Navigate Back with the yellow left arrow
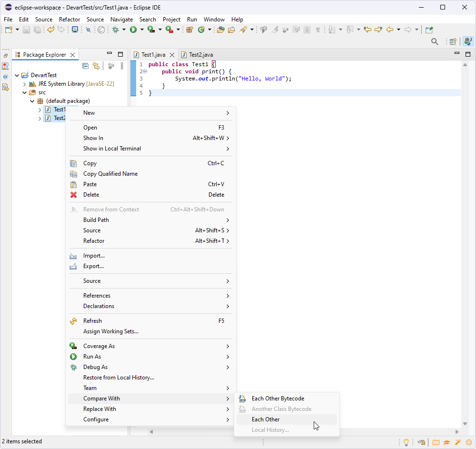 [390, 30]
